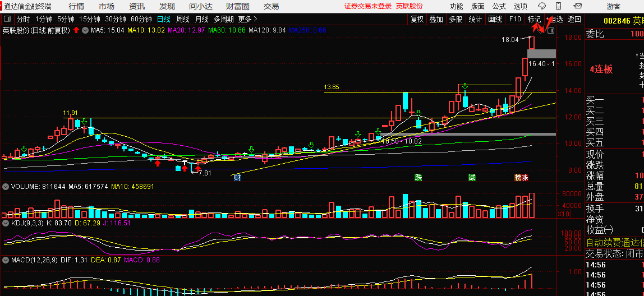This screenshot has height=296, width=644.
Task: Select the 5分钟 period
Action: [66, 19]
